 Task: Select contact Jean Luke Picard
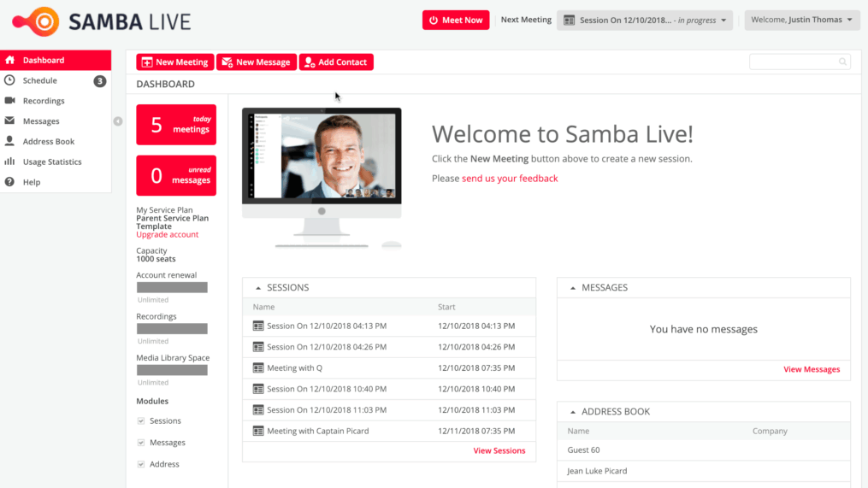point(597,471)
